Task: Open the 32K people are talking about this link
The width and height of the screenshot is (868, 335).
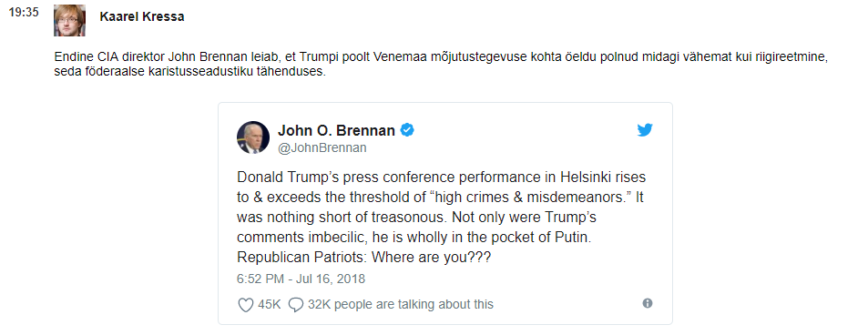Action: click(400, 305)
